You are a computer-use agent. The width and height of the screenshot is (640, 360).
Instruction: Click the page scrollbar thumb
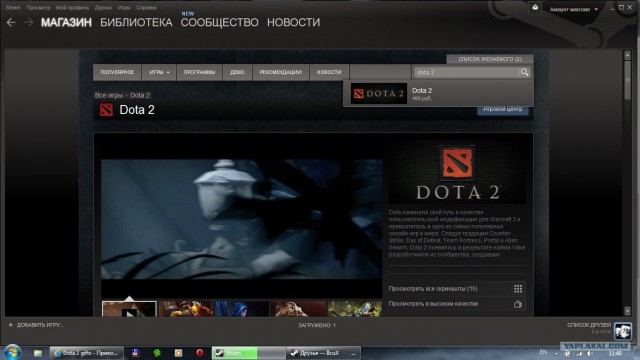tap(627, 80)
